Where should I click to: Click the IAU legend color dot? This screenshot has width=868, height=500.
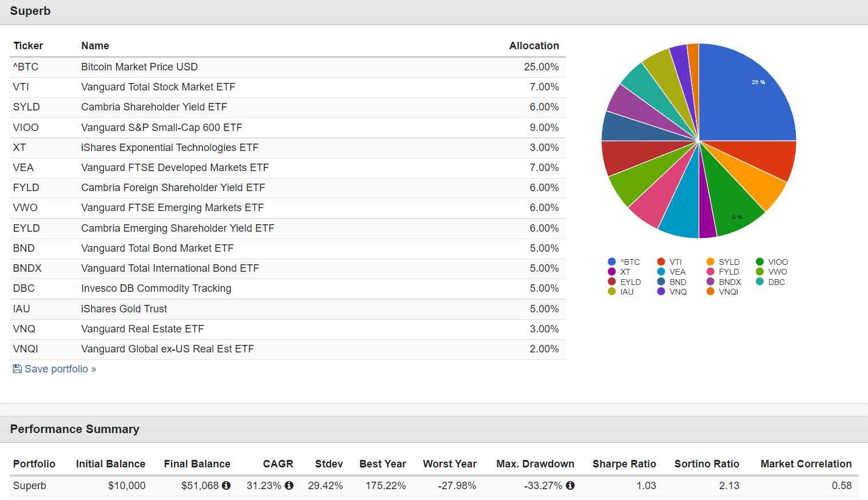612,292
